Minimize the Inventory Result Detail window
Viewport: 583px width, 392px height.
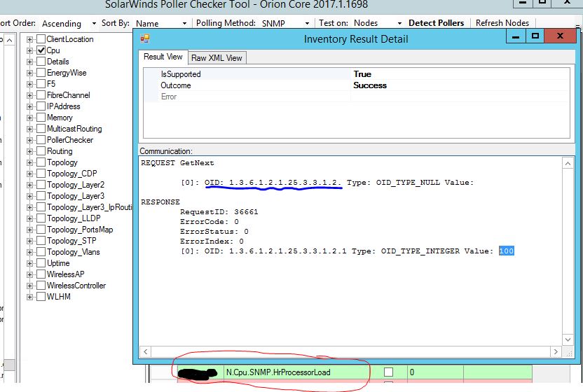click(x=516, y=36)
